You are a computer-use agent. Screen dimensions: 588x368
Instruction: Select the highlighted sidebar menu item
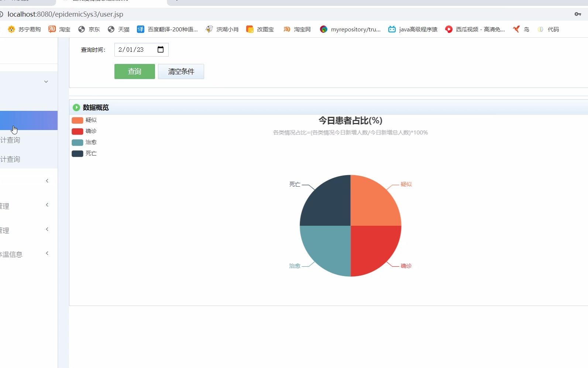click(29, 120)
